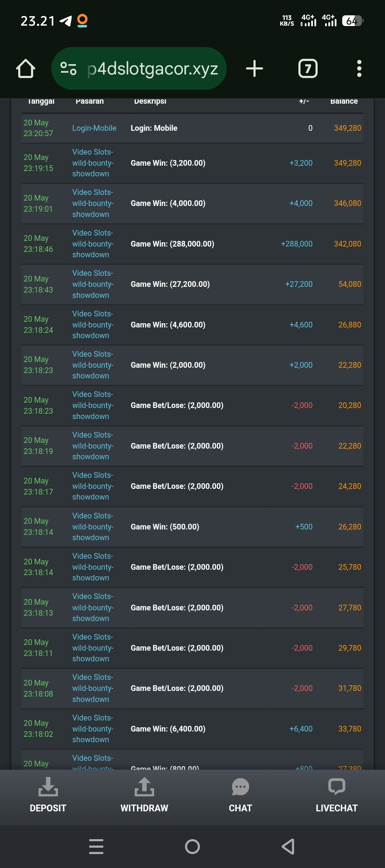Tap the Android back navigation button

288,846
